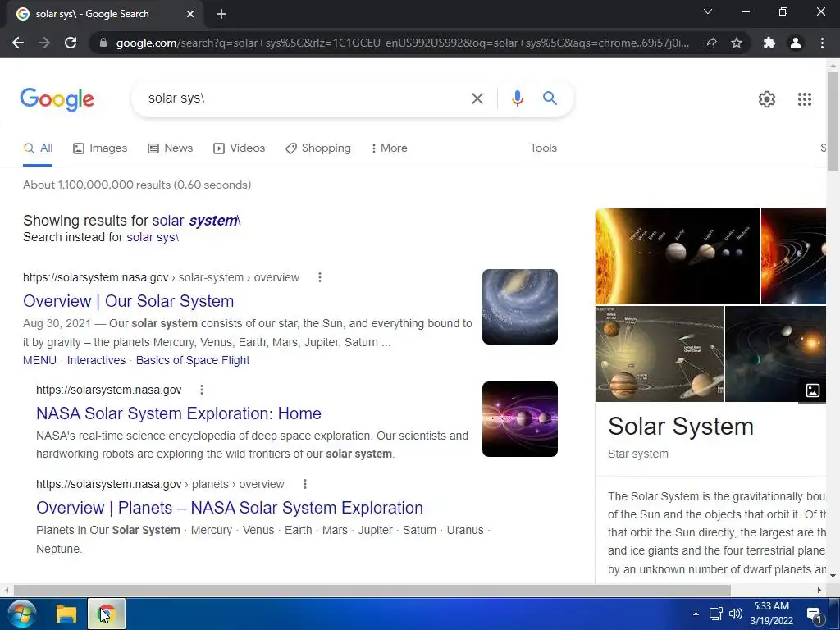Expand the More search categories menu
This screenshot has width=840, height=630.
tap(390, 148)
